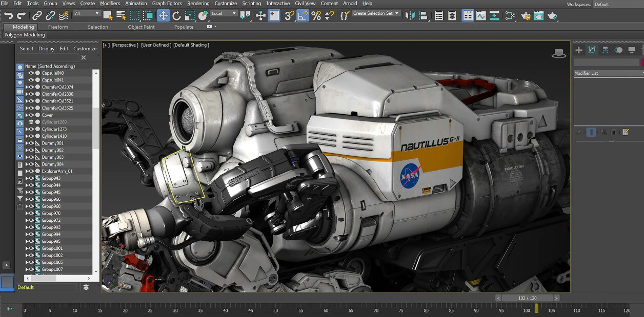Open the Mirror tool
Viewport: 644px width, 317px height.
[x=410, y=15]
